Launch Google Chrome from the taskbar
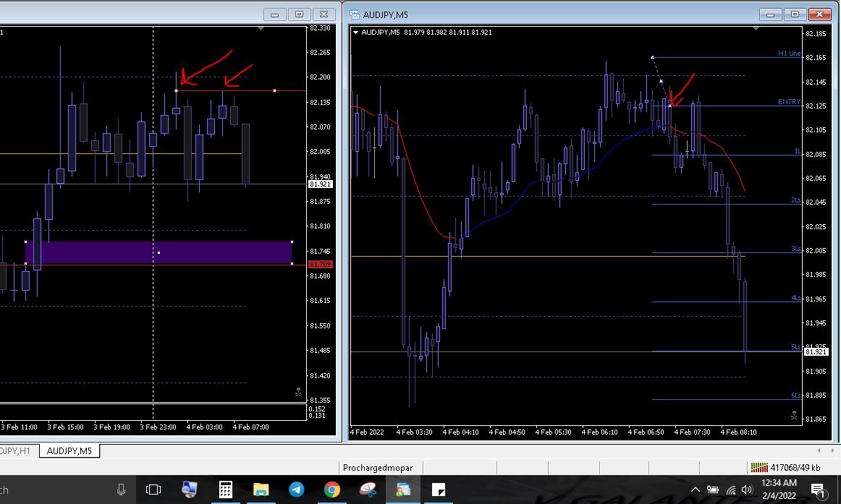 pyautogui.click(x=332, y=490)
